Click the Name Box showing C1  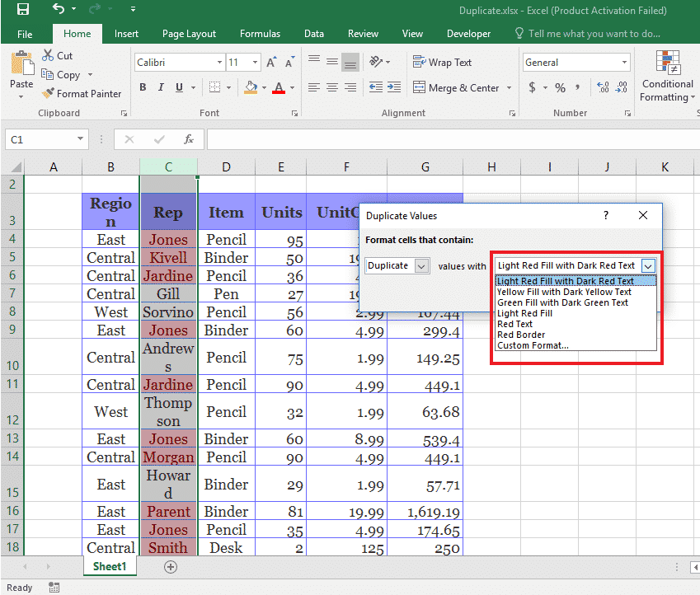(40, 140)
